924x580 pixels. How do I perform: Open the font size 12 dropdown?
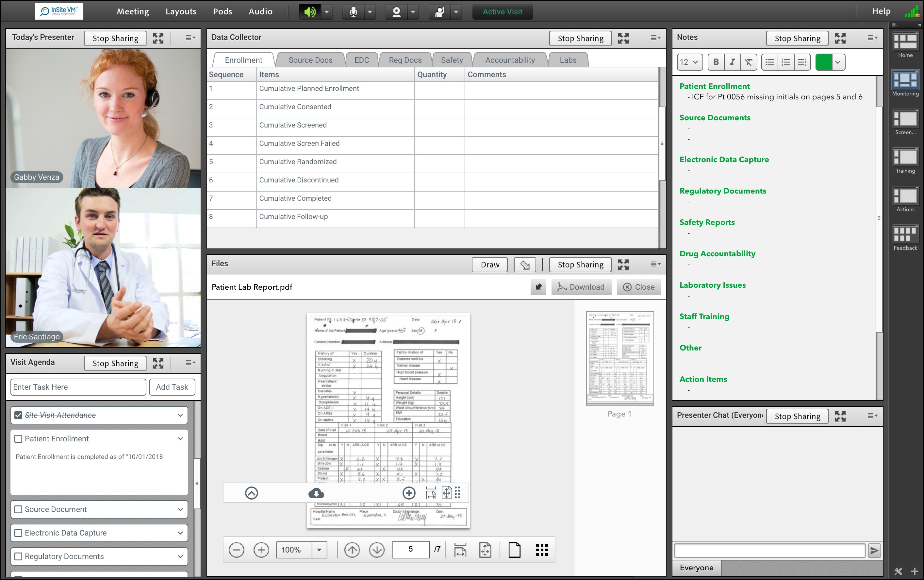click(x=689, y=62)
